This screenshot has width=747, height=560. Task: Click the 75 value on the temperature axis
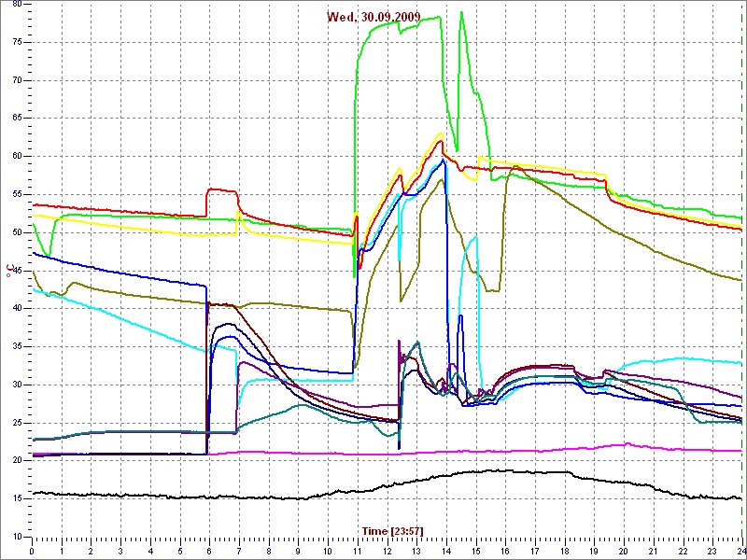click(x=16, y=42)
